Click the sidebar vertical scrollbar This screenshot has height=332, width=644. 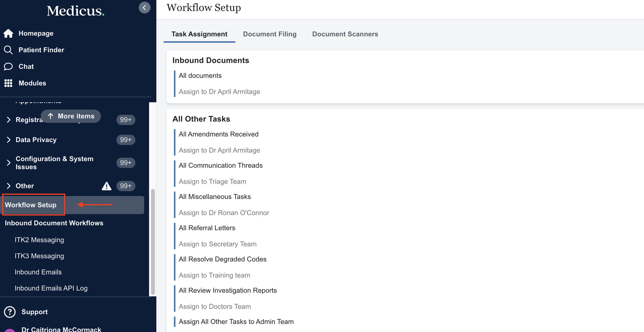point(153,242)
